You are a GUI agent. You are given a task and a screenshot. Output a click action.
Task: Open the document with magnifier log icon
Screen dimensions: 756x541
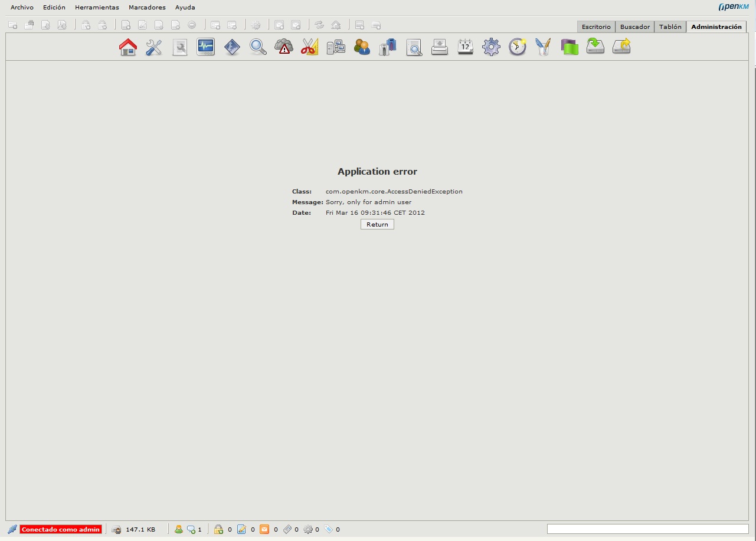tap(414, 47)
